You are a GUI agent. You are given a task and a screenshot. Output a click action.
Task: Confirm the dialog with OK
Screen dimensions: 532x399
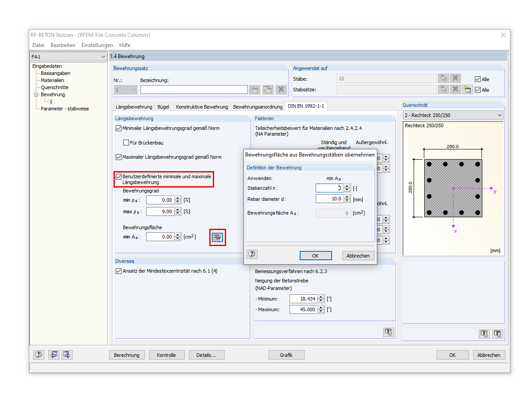[x=315, y=255]
